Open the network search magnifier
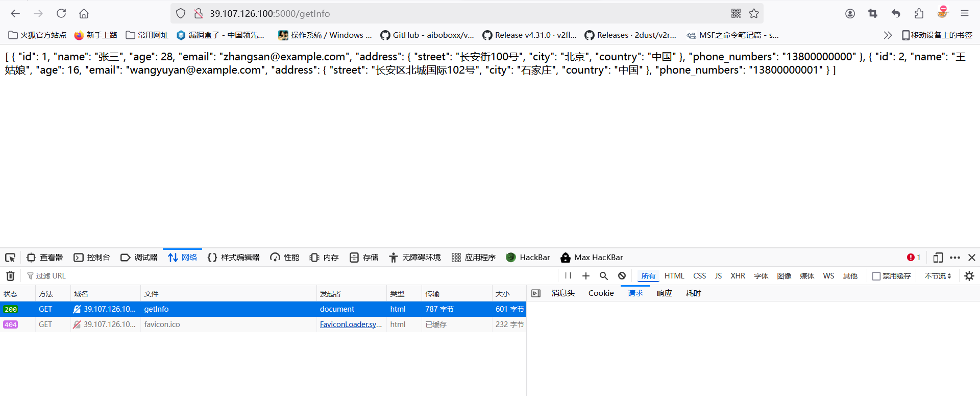The height and width of the screenshot is (396, 980). (604, 276)
